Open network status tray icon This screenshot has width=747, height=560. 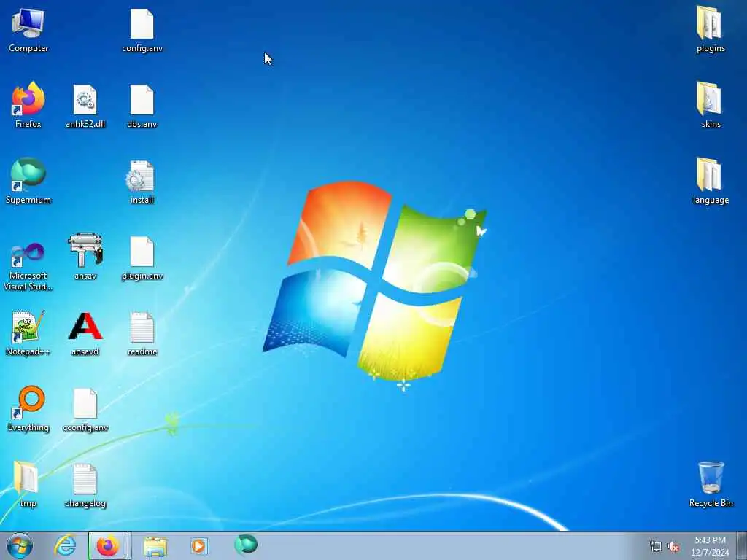tap(656, 547)
